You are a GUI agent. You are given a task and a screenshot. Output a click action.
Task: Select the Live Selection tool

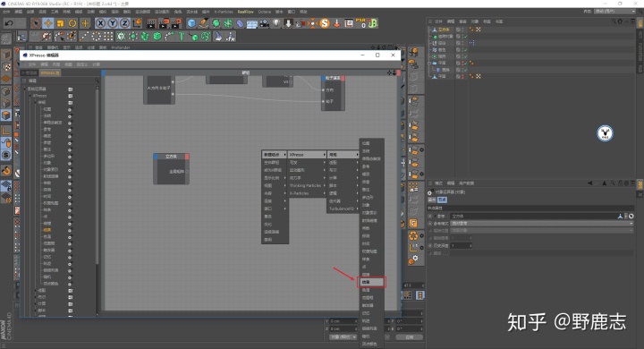36,23
